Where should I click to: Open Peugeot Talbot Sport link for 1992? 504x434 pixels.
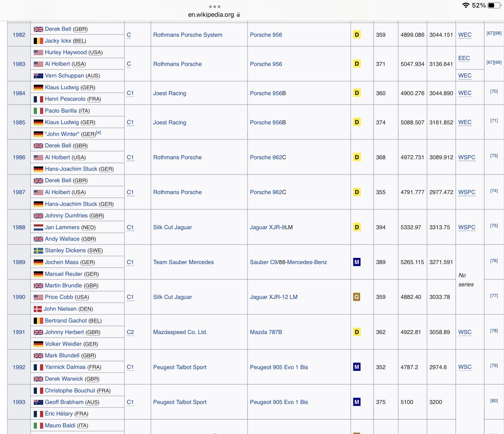[x=180, y=367]
